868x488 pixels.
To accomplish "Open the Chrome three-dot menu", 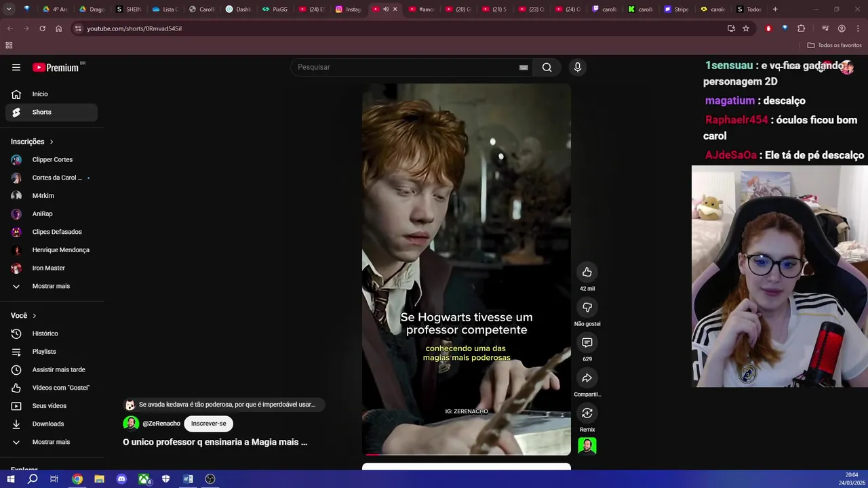I will [858, 28].
